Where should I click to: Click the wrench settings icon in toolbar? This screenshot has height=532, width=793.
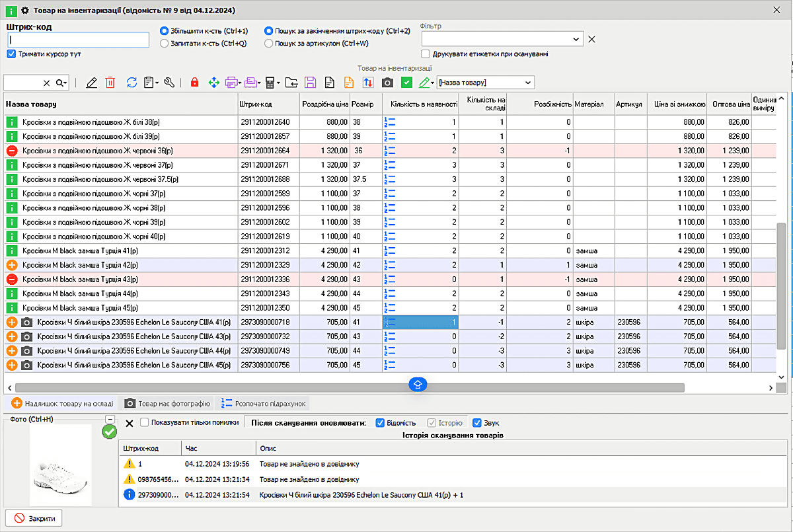pyautogui.click(x=169, y=83)
